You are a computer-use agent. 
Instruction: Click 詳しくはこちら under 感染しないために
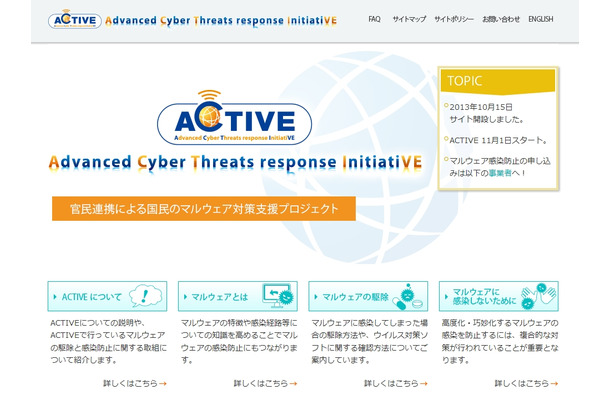coord(526,383)
